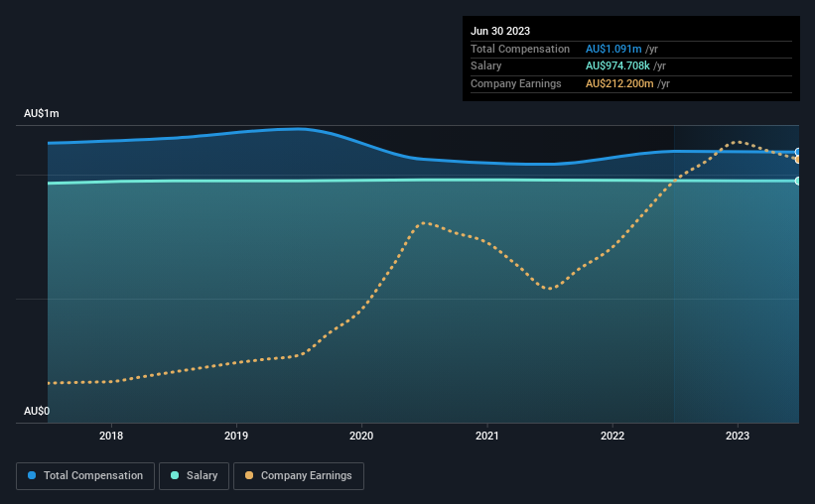Click the Company Earnings row label in tooltip
The image size is (815, 504).
(x=515, y=83)
